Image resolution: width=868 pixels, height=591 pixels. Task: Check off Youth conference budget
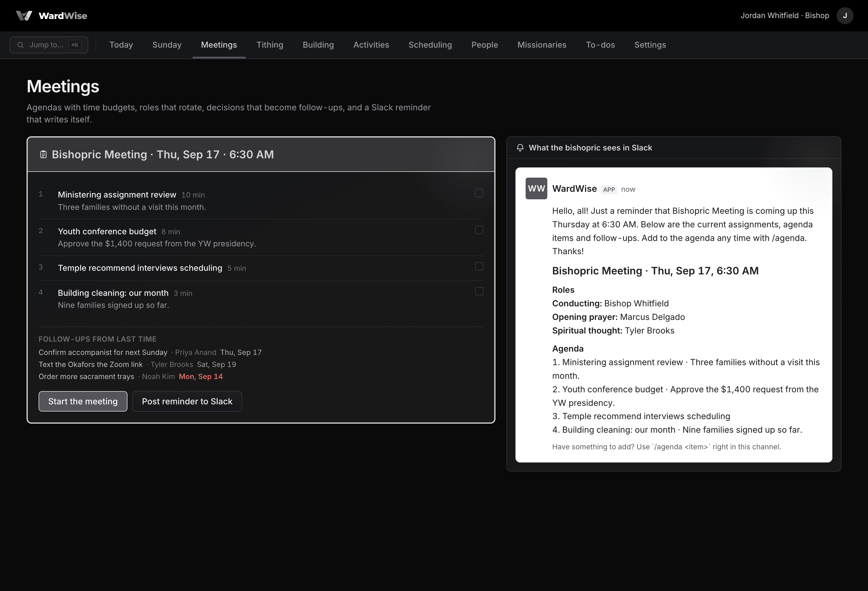[x=479, y=230]
